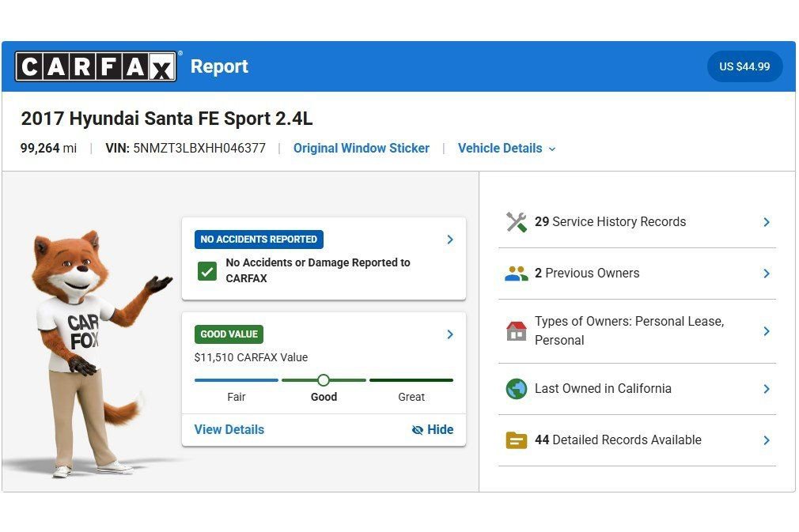Hide the CARFAX value card
The width and height of the screenshot is (799, 532).
tap(433, 430)
